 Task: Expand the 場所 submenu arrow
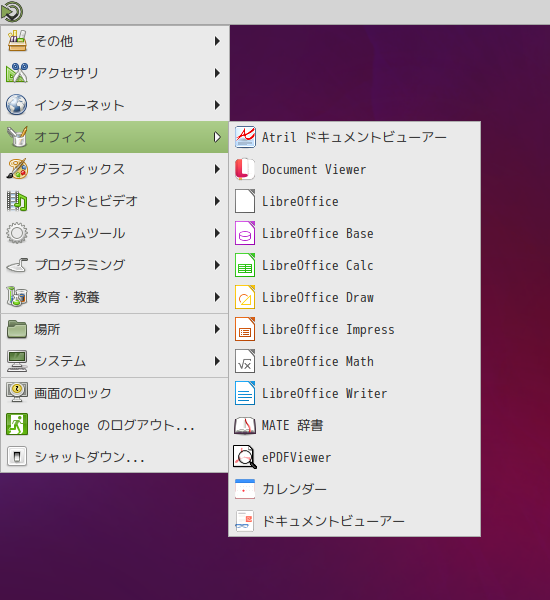point(217,329)
